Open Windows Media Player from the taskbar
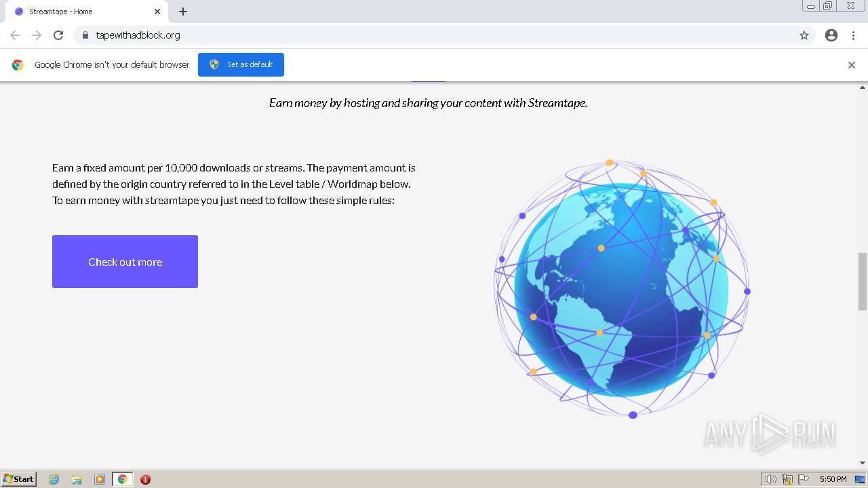 pos(100,479)
